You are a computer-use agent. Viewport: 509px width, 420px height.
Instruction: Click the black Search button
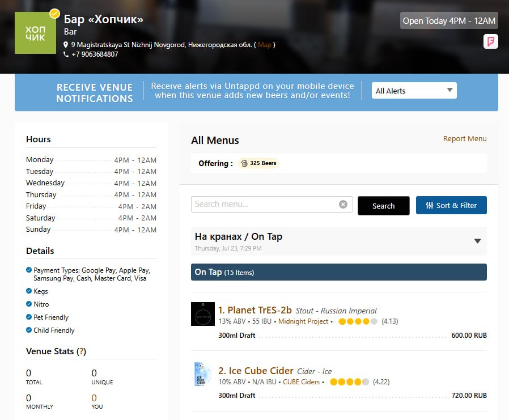click(x=383, y=206)
